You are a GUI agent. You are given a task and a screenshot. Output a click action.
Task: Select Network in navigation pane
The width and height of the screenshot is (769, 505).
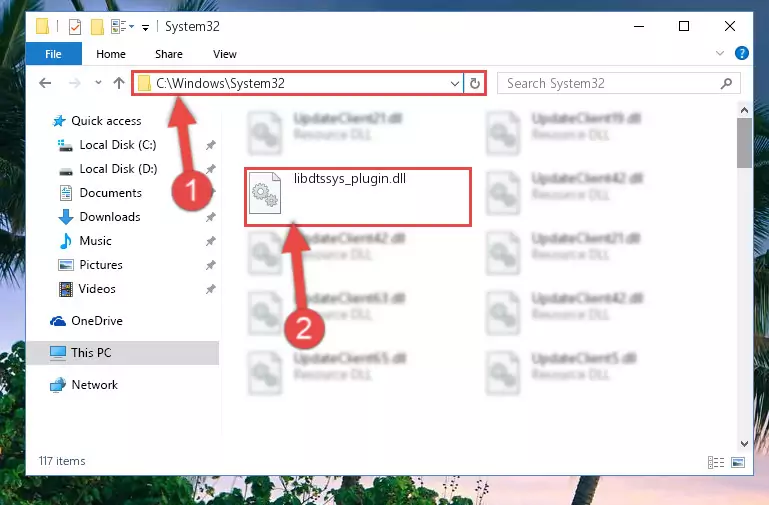point(94,385)
